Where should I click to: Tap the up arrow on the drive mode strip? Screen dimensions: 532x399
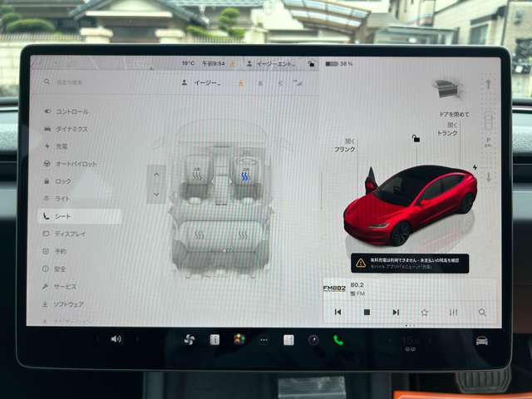(x=488, y=84)
